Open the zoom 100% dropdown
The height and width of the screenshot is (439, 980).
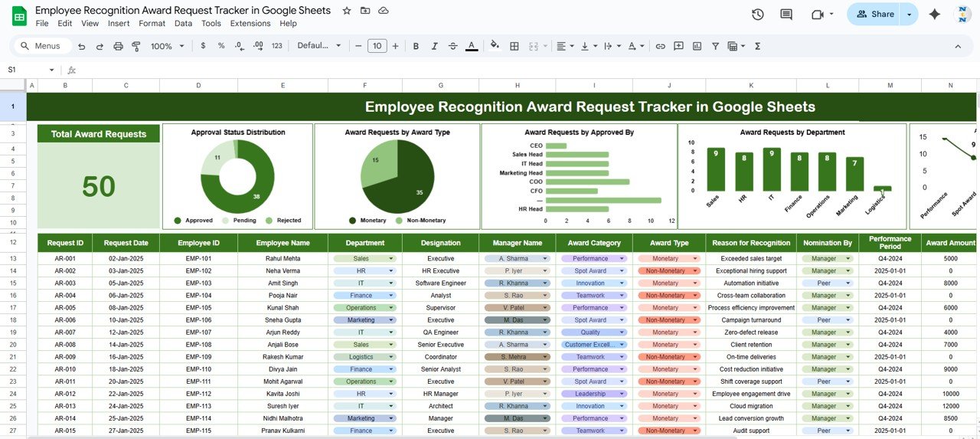(166, 46)
